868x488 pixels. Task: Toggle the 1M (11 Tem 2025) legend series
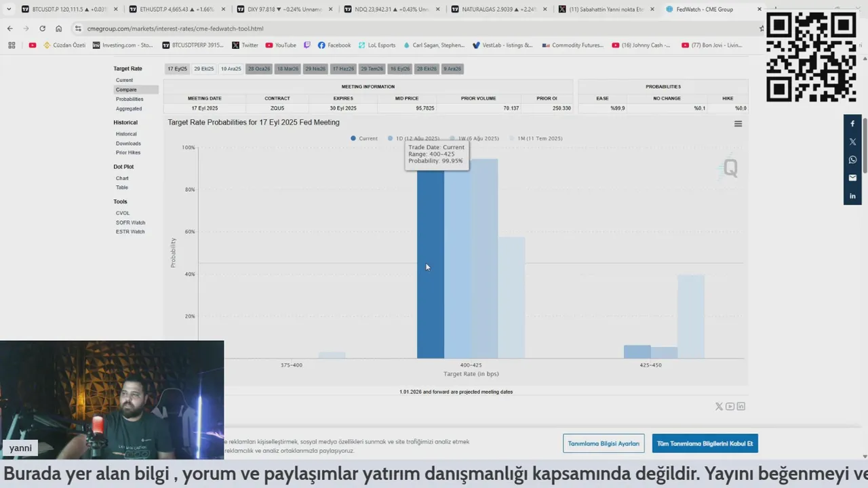point(536,138)
